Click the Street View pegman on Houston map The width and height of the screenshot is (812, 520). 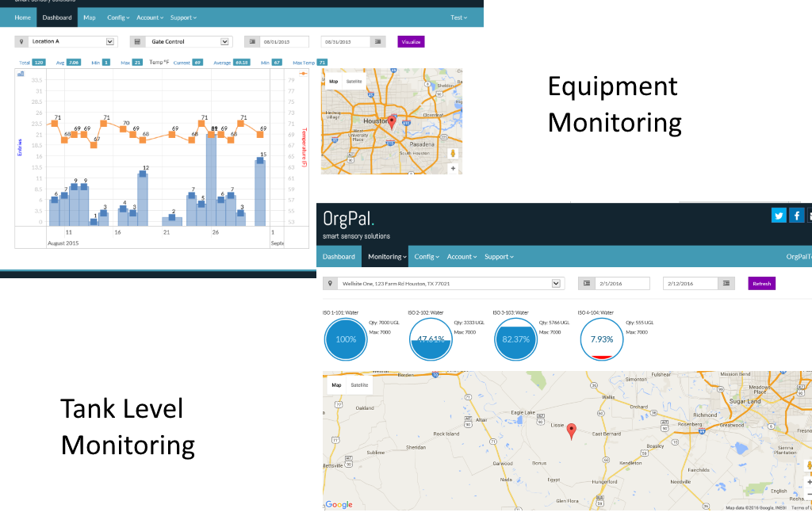pos(453,153)
